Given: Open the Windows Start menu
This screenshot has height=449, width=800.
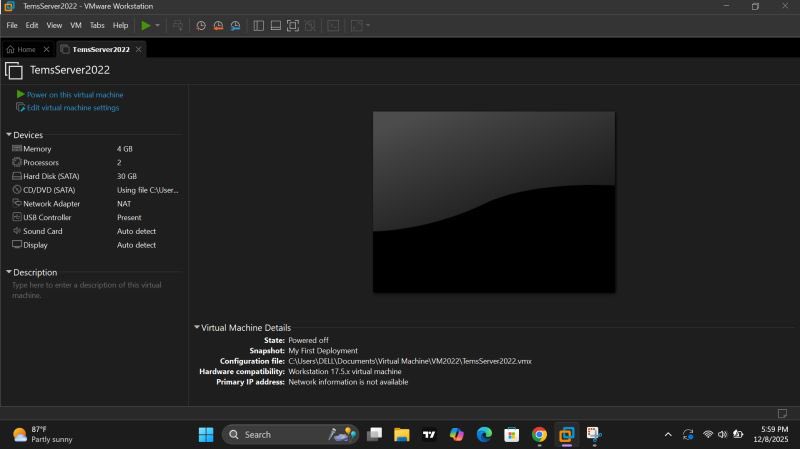Looking at the screenshot, I should [x=206, y=435].
